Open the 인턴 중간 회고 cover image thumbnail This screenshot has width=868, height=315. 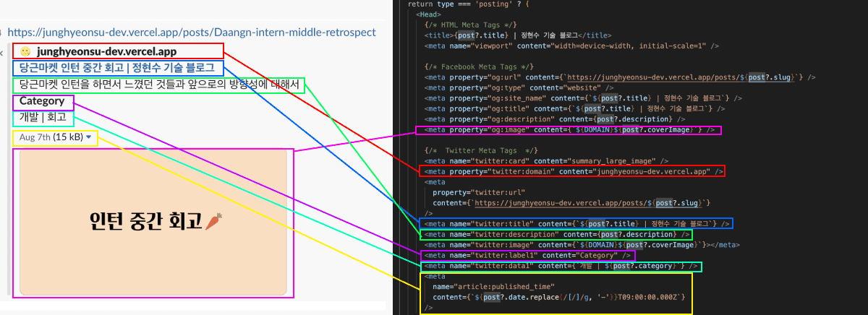pyautogui.click(x=153, y=223)
